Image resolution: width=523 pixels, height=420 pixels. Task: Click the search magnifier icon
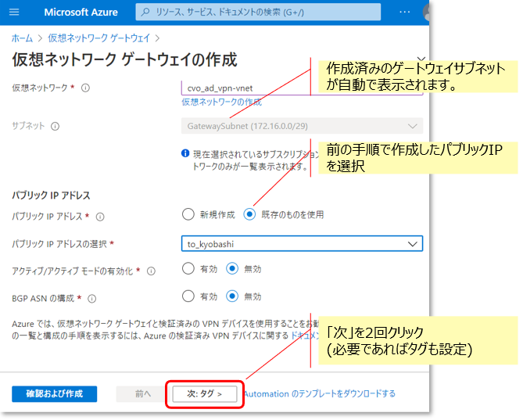click(x=145, y=13)
